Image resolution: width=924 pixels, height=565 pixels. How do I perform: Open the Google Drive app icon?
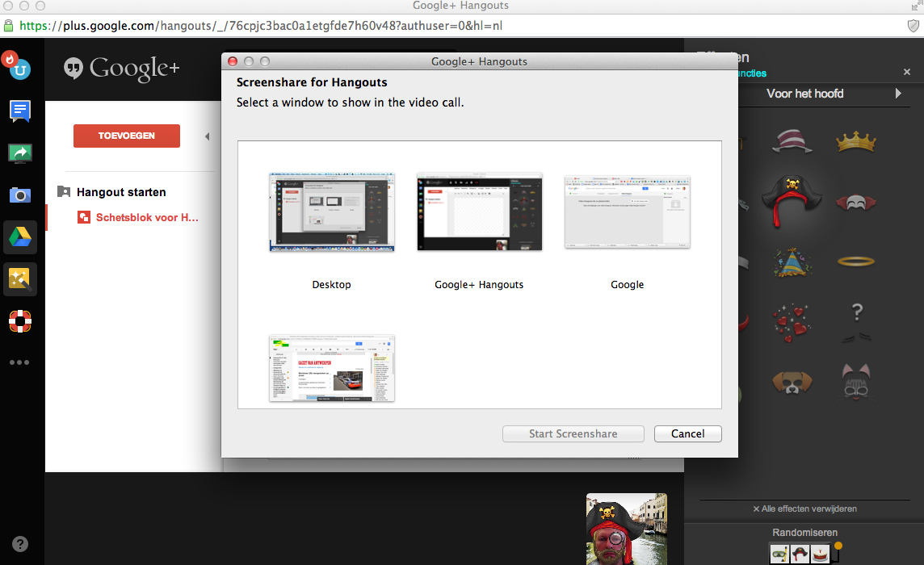tap(20, 237)
